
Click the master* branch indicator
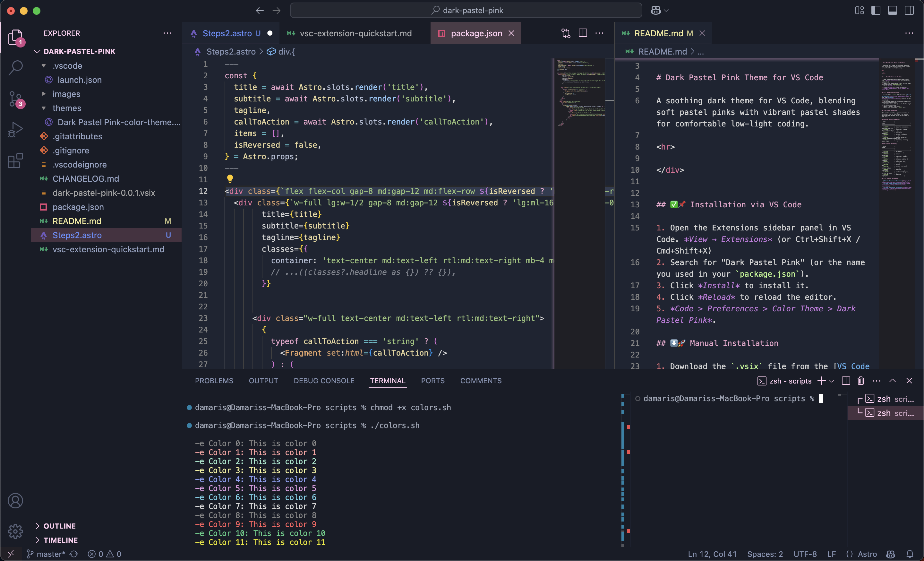[x=46, y=554]
